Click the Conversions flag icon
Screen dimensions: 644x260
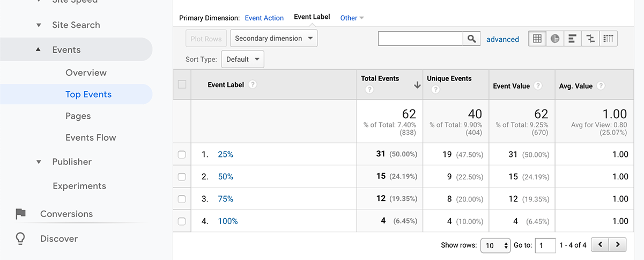point(20,214)
